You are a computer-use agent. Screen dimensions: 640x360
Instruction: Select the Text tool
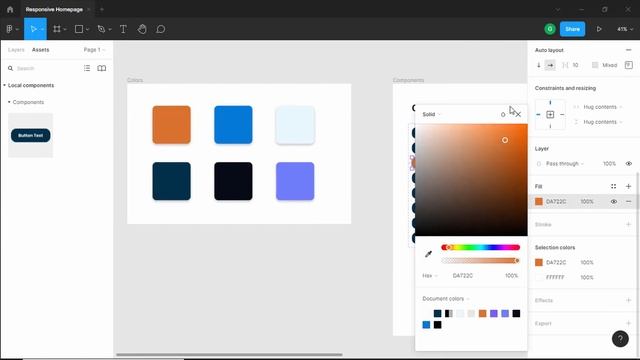(123, 29)
